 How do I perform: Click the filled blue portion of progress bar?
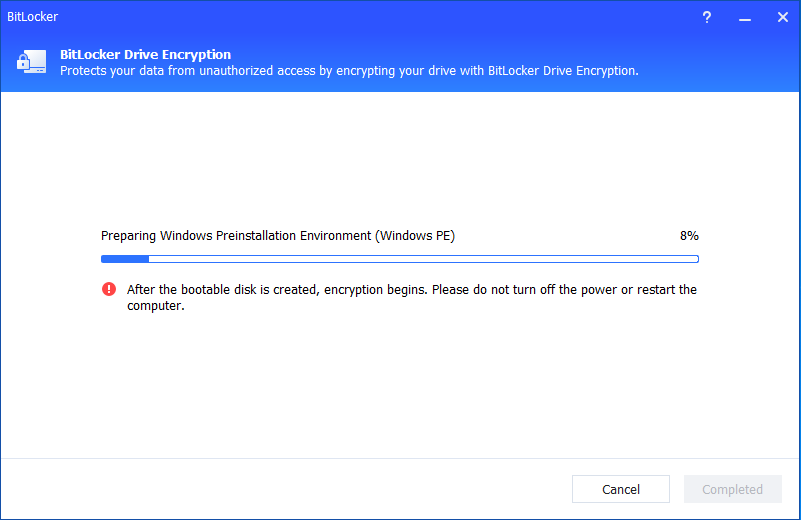125,259
